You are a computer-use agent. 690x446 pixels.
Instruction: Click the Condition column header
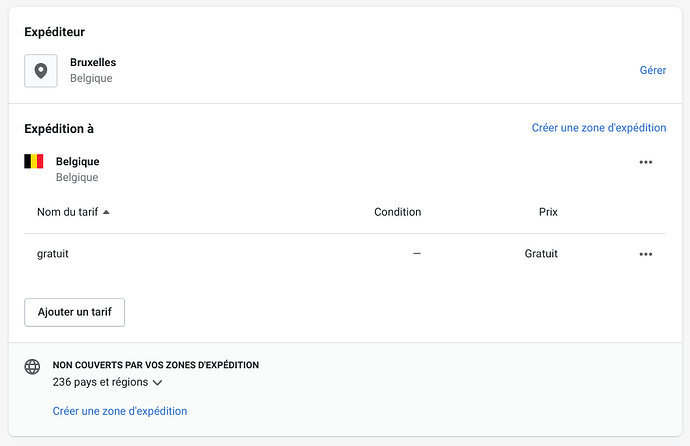[397, 212]
